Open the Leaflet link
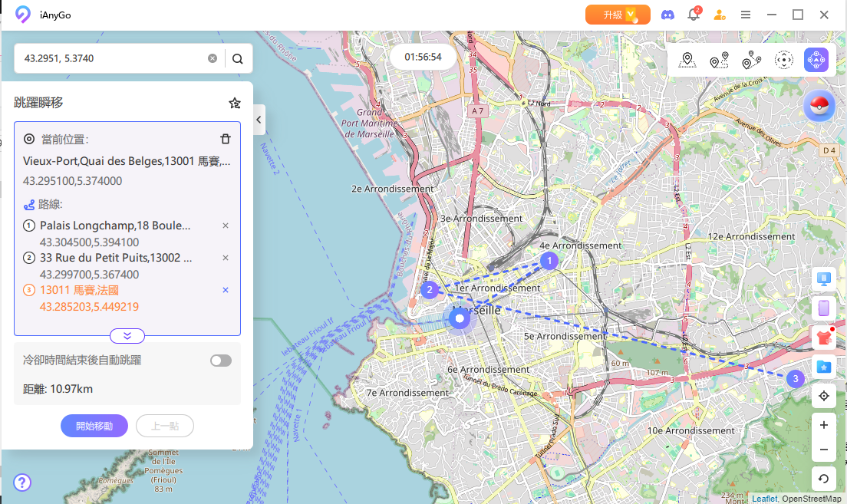The height and width of the screenshot is (504, 847). (x=764, y=499)
